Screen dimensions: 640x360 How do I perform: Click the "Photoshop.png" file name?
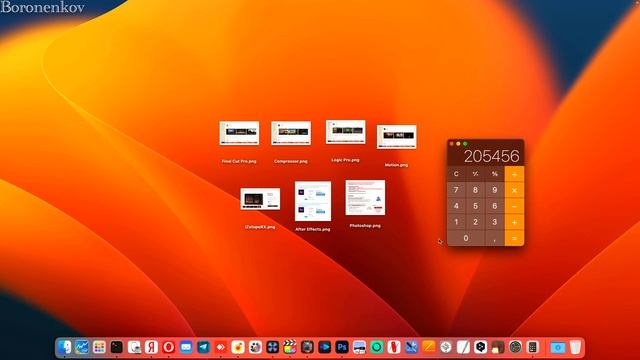[365, 226]
